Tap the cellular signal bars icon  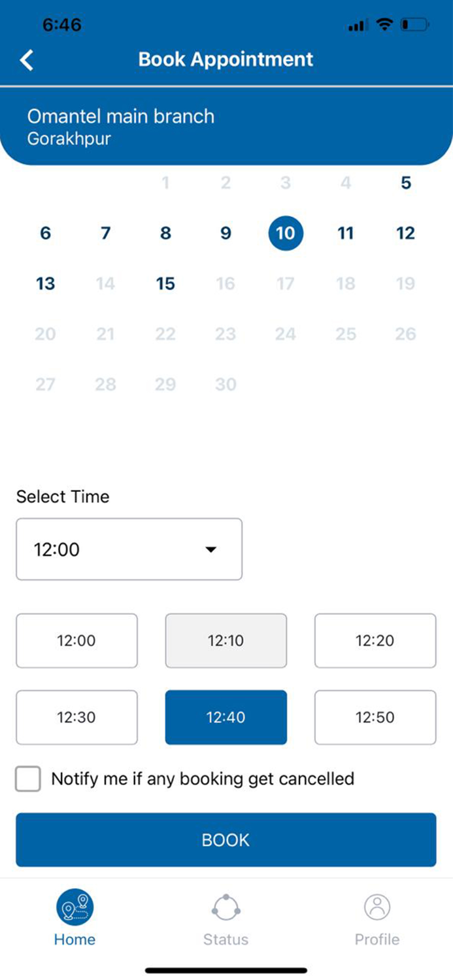click(357, 25)
